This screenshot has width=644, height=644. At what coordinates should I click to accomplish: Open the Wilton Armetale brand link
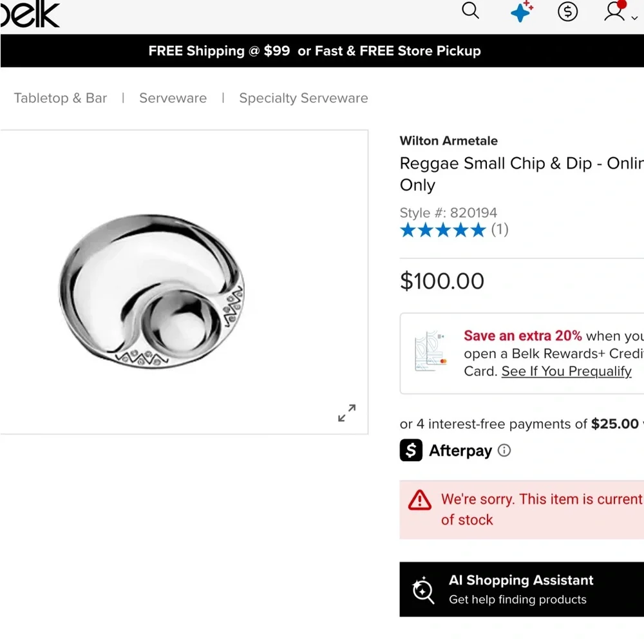448,141
